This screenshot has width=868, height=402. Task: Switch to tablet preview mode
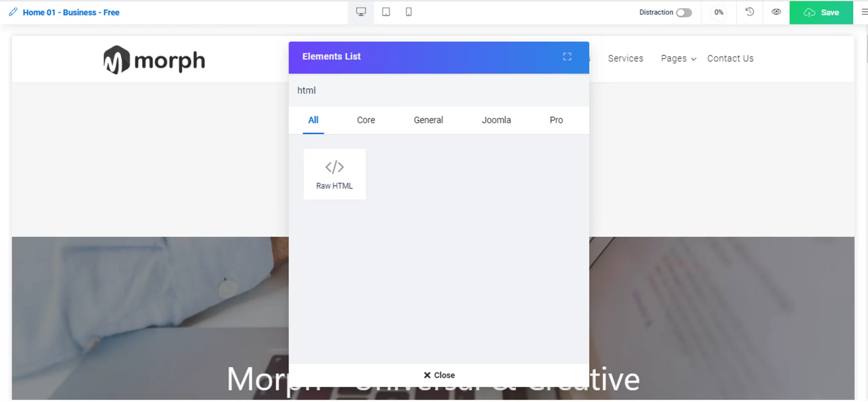point(386,12)
